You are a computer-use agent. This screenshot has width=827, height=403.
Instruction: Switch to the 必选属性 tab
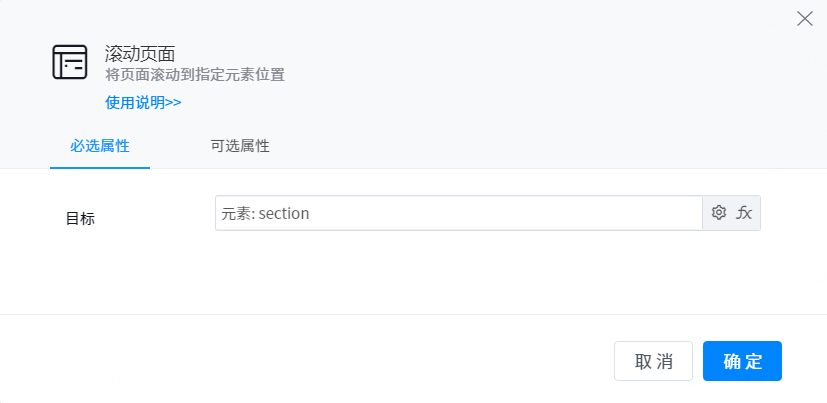click(100, 146)
